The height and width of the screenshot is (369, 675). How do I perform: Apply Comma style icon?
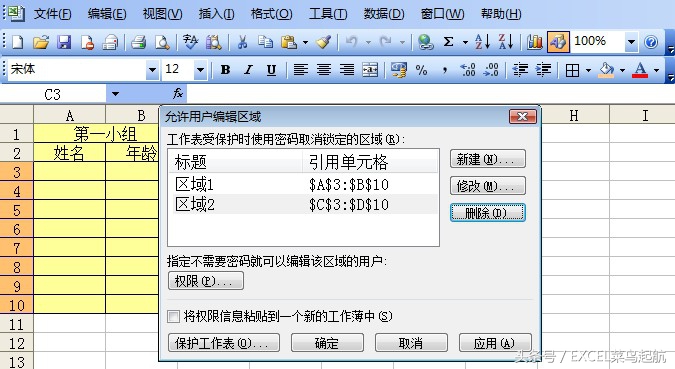[x=445, y=70]
